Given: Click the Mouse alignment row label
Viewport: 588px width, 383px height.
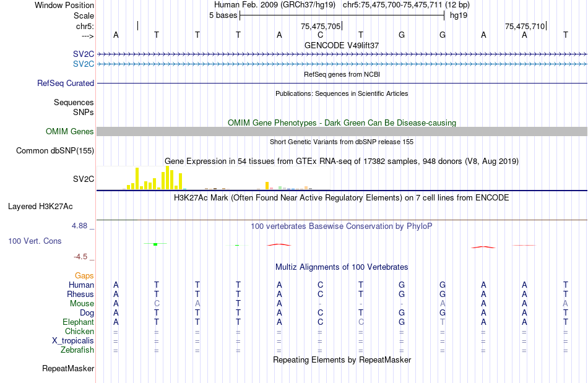Looking at the screenshot, I should coord(82,304).
